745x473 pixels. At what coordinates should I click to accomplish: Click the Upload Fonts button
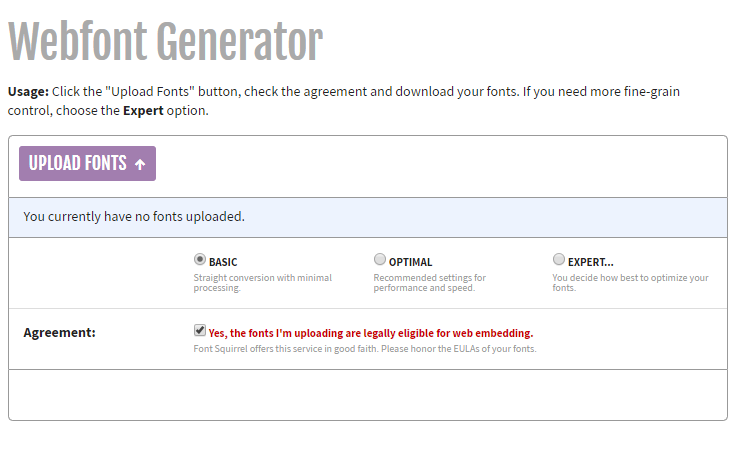tap(87, 163)
